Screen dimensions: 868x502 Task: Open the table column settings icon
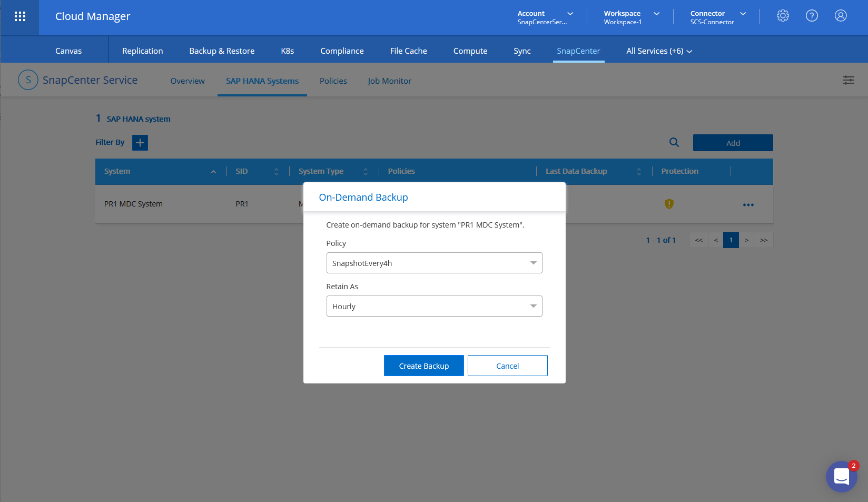click(849, 80)
